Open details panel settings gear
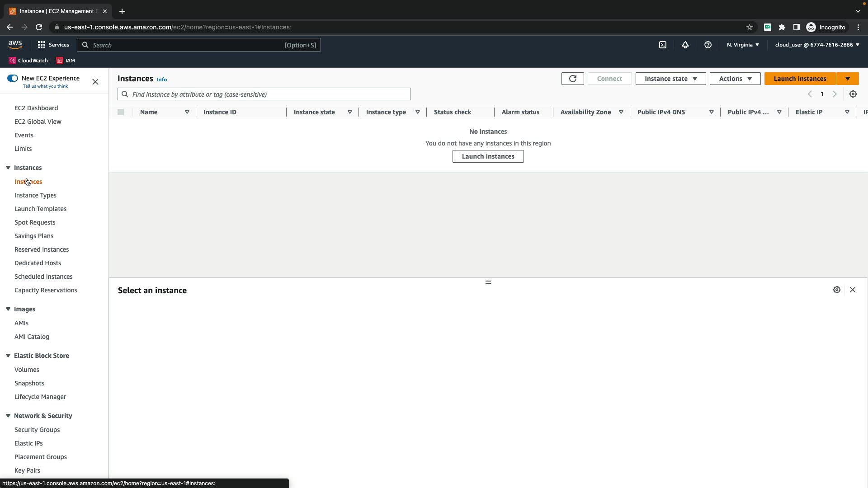 tap(837, 290)
